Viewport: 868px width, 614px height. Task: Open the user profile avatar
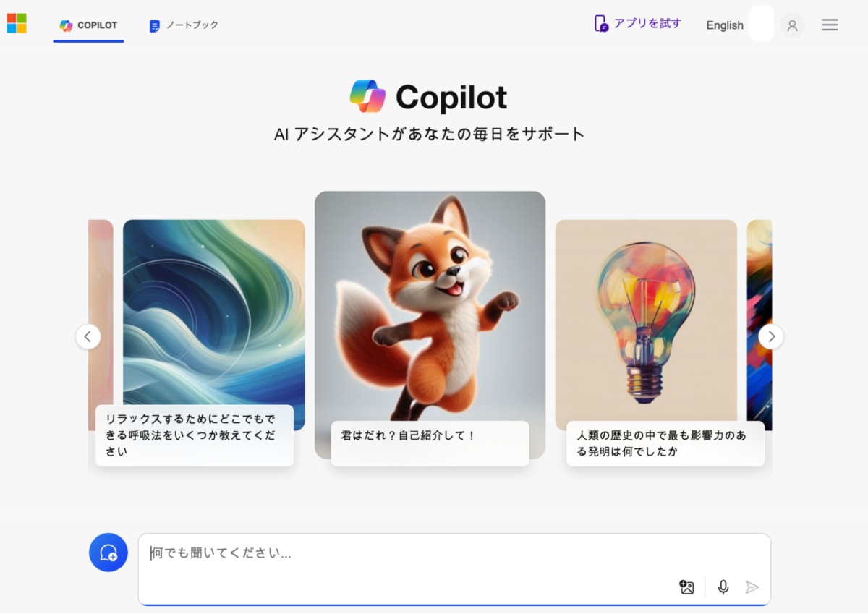(792, 26)
